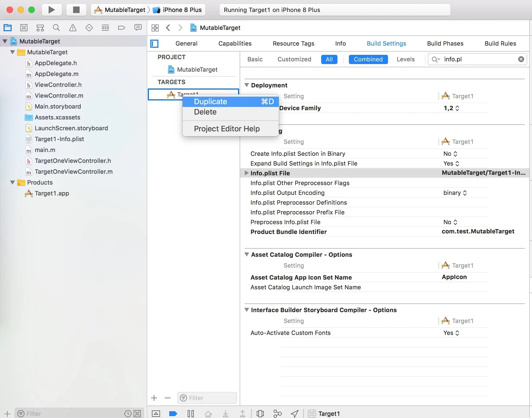The height and width of the screenshot is (418, 532).
Task: Select Levels settings view
Action: (405, 59)
